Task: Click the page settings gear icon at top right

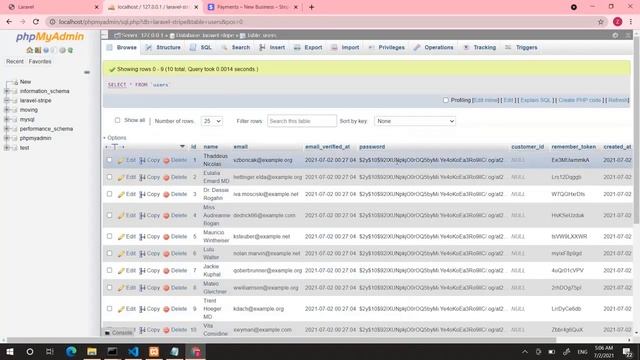Action: pyautogui.click(x=615, y=36)
